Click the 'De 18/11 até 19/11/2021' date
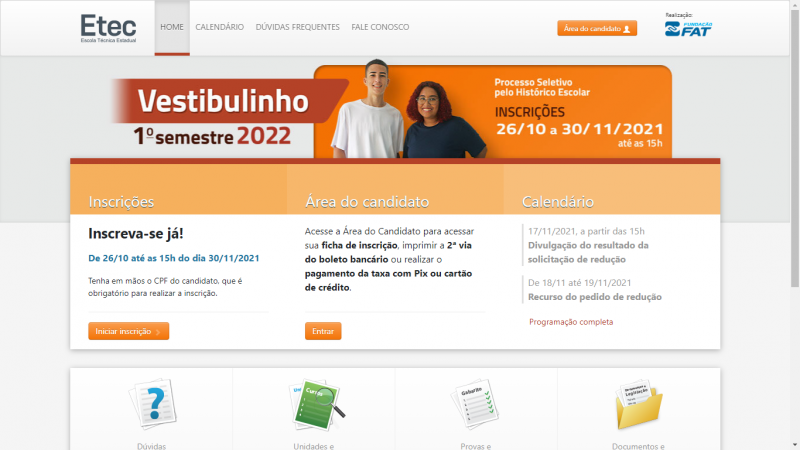Viewport: 800px width, 450px height. tap(579, 283)
